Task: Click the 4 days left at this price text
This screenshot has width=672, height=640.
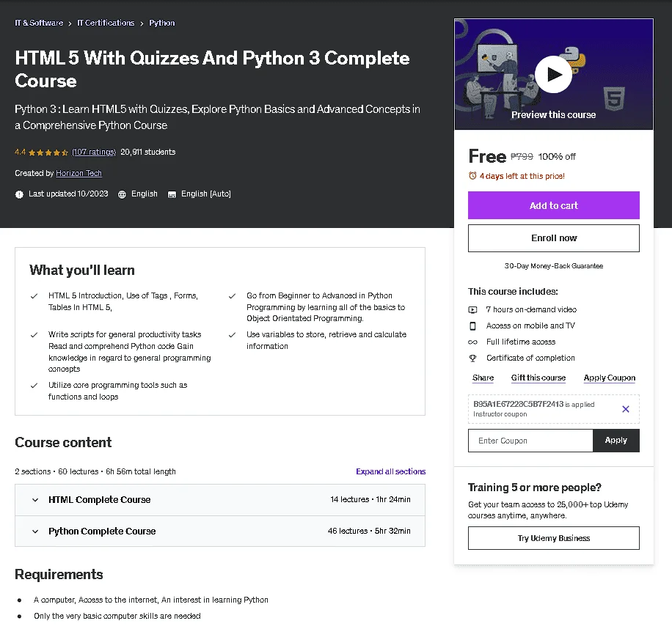Action: (522, 176)
